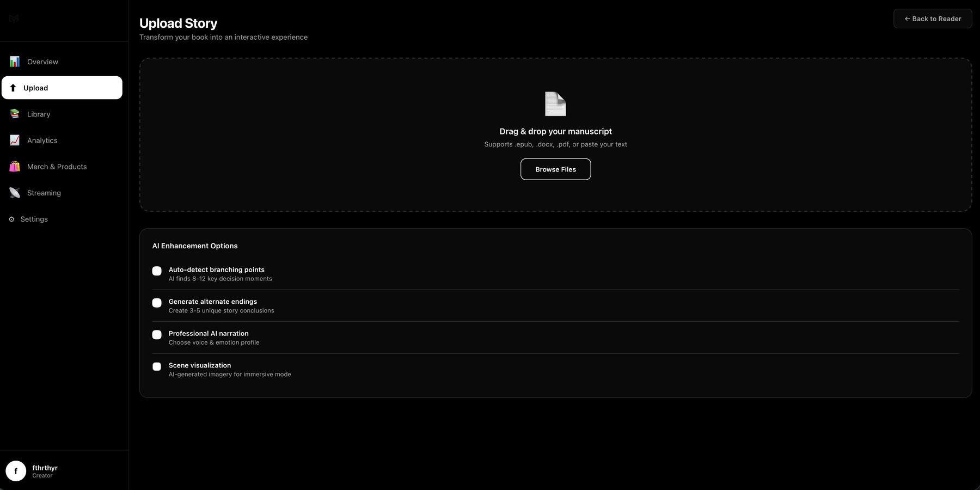Go to Merch & Products section

(x=57, y=167)
